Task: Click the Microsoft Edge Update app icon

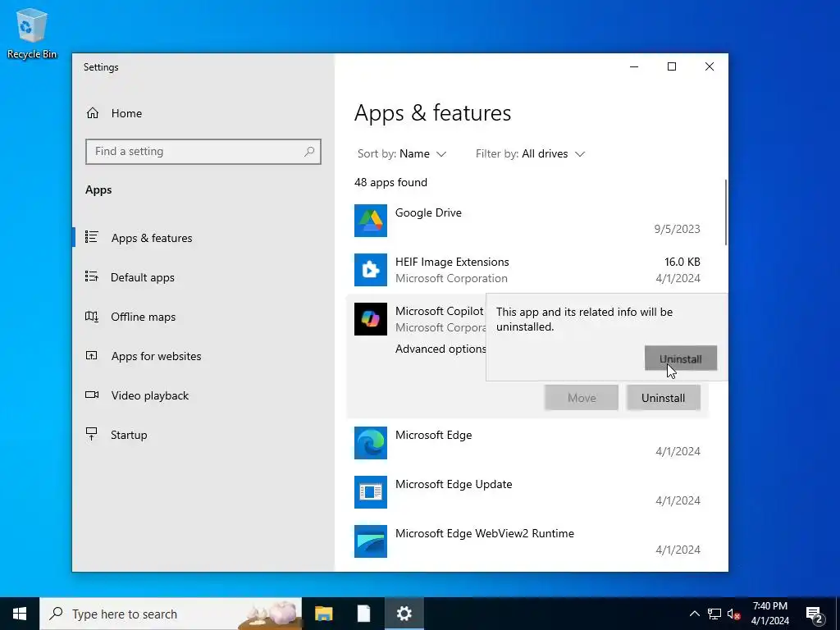Action: 370,492
